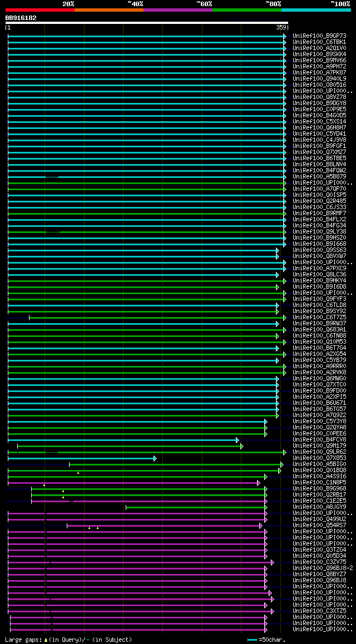Click the cyan alignment bar for UniRef100_B9GP73

(x=147, y=36)
